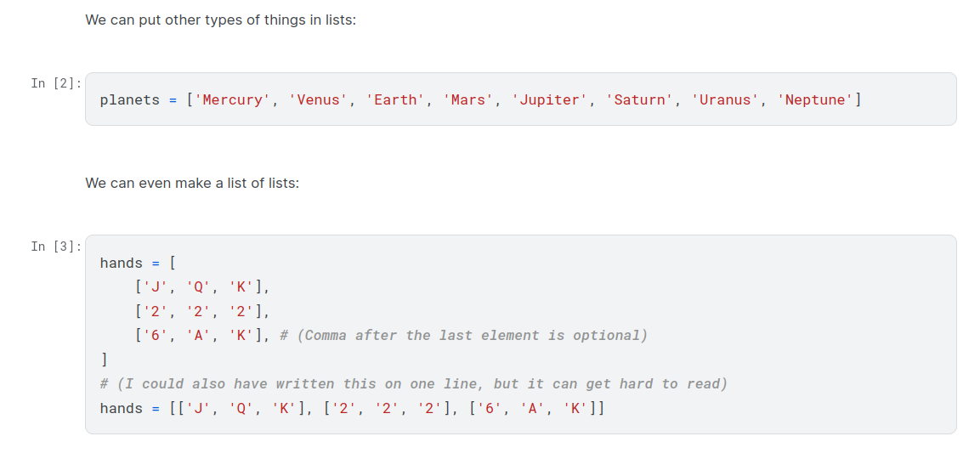Click the text "We can put other types of things in lists"

click(x=220, y=20)
